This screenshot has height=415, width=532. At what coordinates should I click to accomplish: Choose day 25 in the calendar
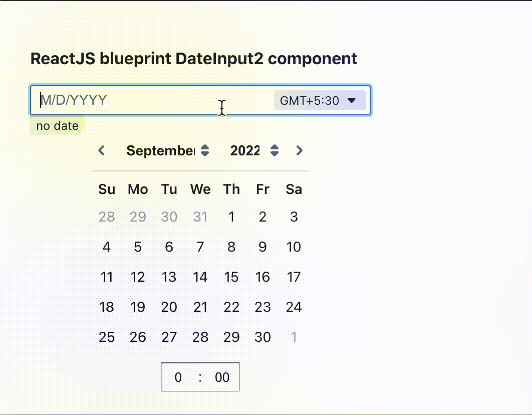(x=107, y=337)
